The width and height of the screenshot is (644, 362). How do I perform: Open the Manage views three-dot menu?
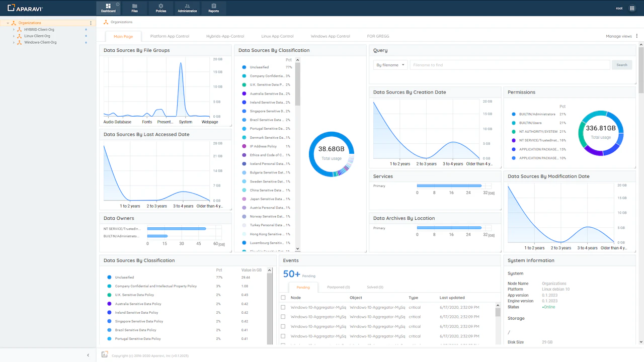point(637,36)
